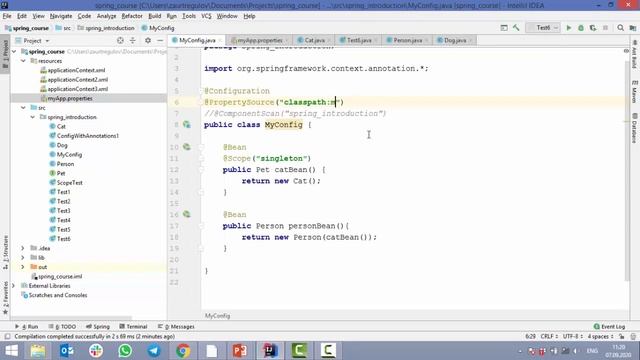This screenshot has height=360, width=640.
Task: Switch to Dog.java tab
Action: pyautogui.click(x=454, y=40)
